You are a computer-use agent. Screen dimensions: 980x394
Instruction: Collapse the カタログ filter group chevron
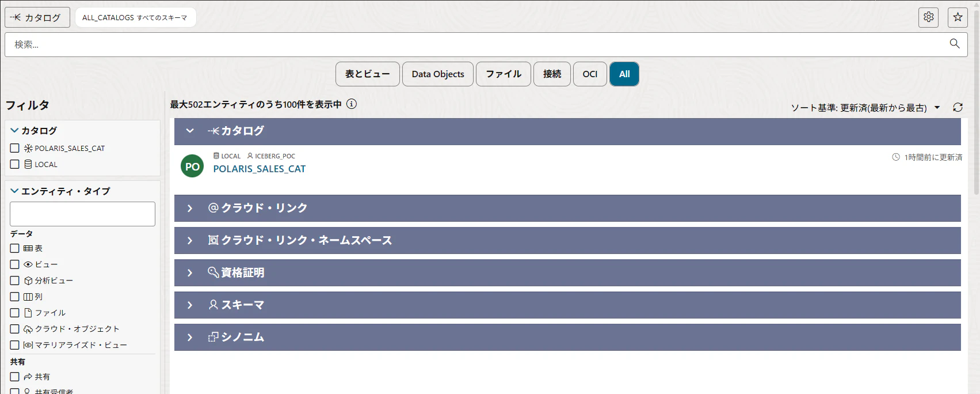15,130
